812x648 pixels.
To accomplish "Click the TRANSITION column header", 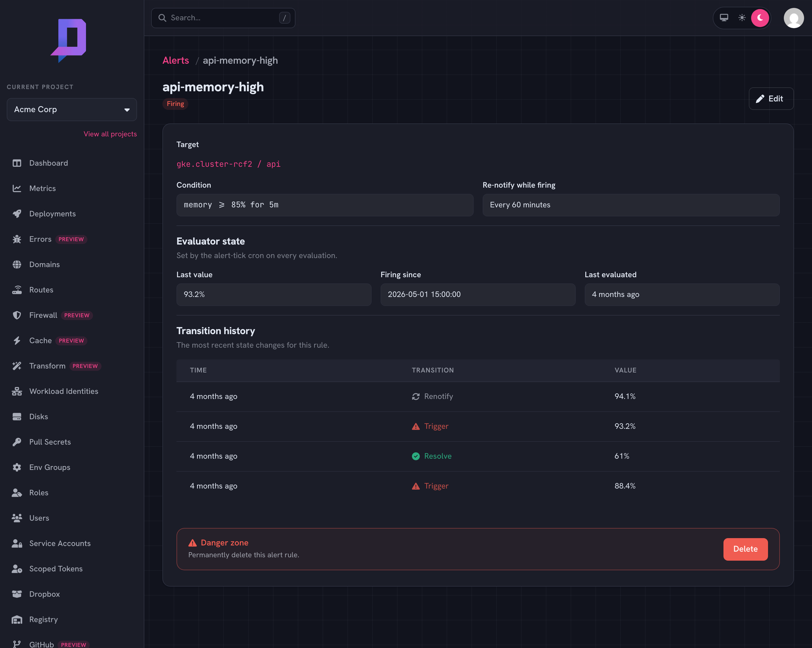I will tap(433, 370).
